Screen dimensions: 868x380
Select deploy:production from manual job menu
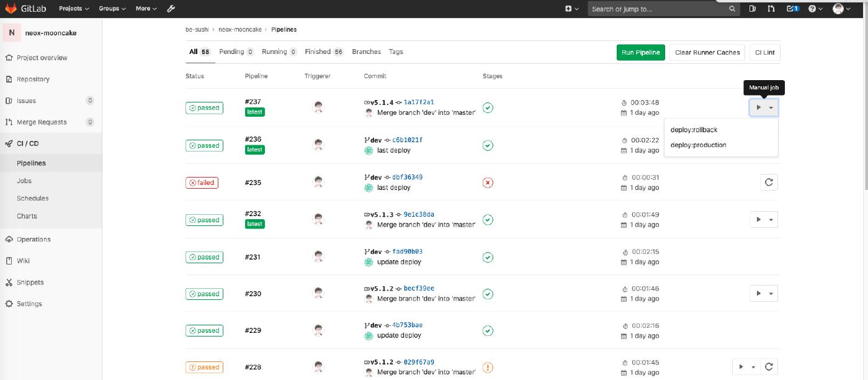pyautogui.click(x=698, y=145)
